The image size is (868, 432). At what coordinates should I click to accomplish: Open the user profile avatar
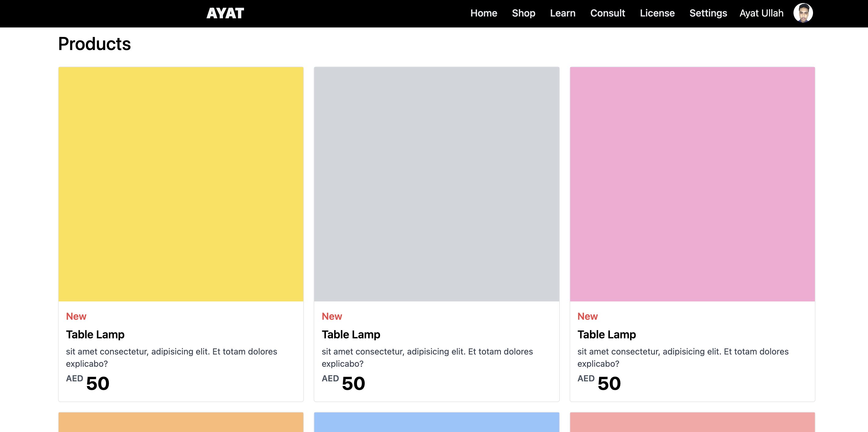coord(803,13)
